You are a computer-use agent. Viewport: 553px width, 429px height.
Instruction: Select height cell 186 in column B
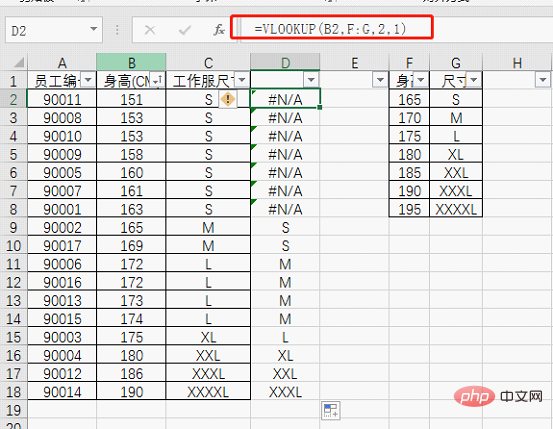tap(131, 374)
